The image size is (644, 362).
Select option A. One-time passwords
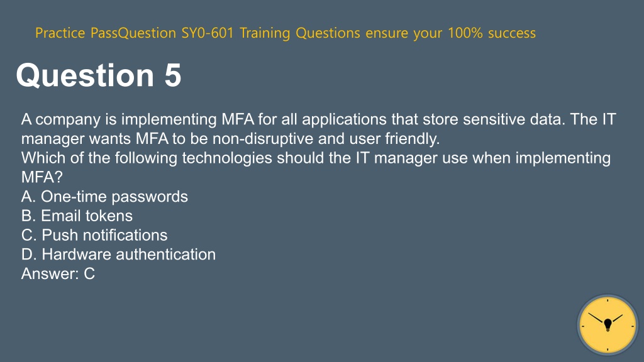[x=104, y=197]
